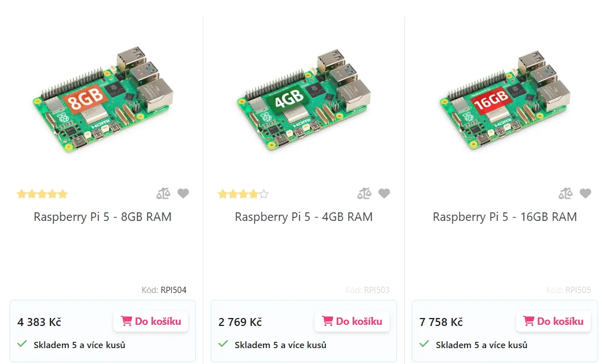The width and height of the screenshot is (602, 364).
Task: Open Raspberry Pi 5 - 8GB RAM title link
Action: click(x=103, y=217)
